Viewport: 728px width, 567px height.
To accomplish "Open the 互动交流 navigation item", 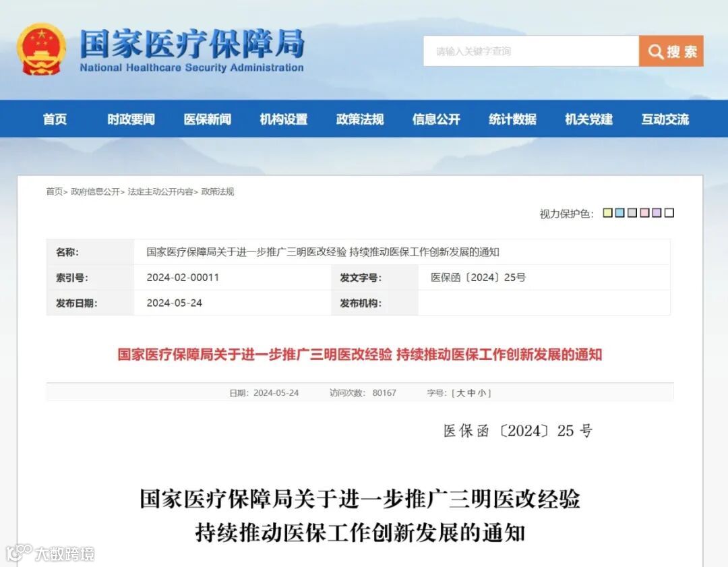I will tap(665, 119).
